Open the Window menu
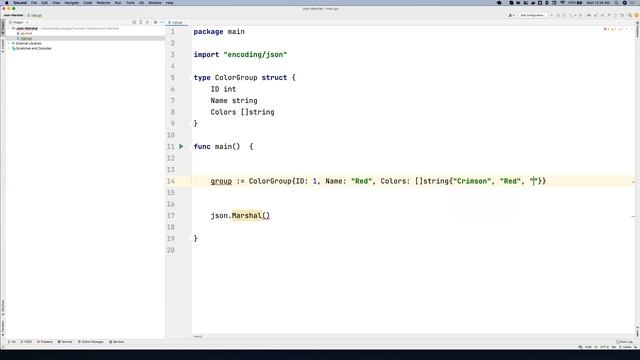Image resolution: width=640 pixels, height=360 pixels. (x=155, y=3)
